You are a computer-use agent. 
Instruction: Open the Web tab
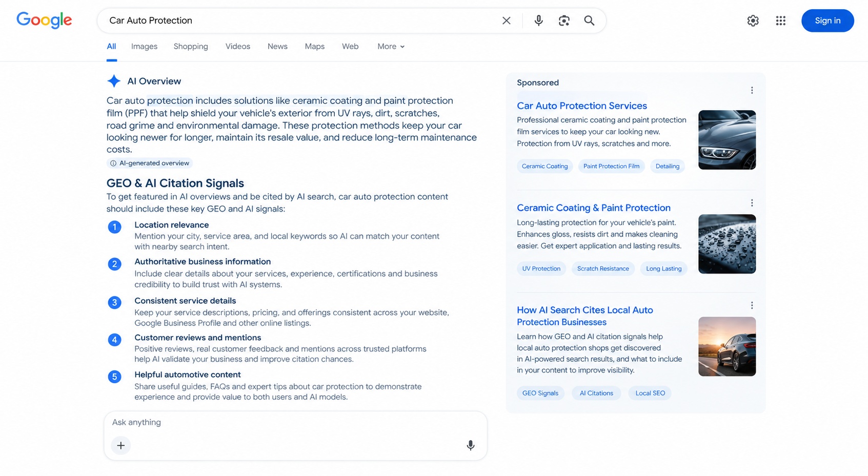pos(350,46)
